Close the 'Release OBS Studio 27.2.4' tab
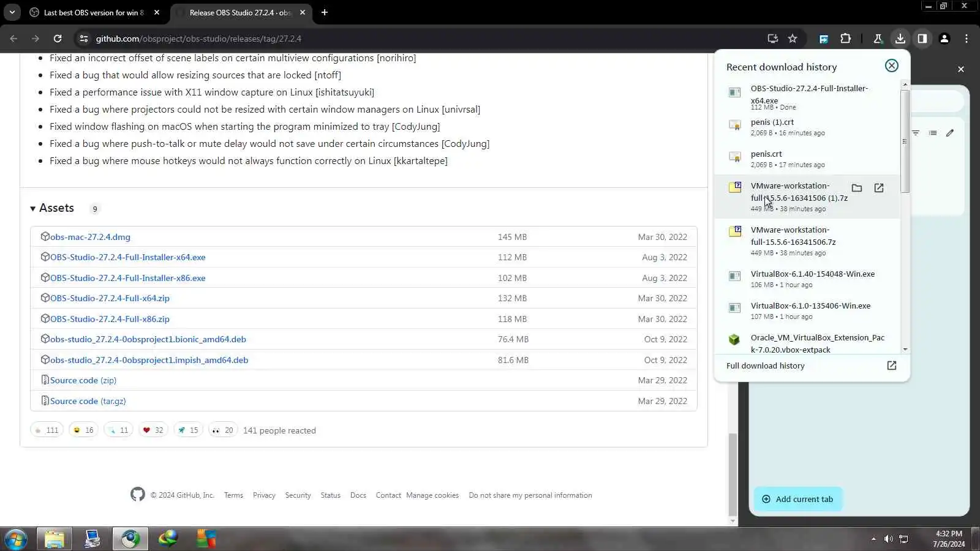Screen dimensions: 980x551 pyautogui.click(x=303, y=12)
